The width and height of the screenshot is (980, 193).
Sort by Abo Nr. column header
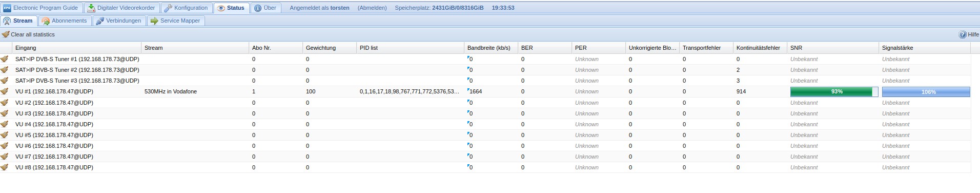276,48
